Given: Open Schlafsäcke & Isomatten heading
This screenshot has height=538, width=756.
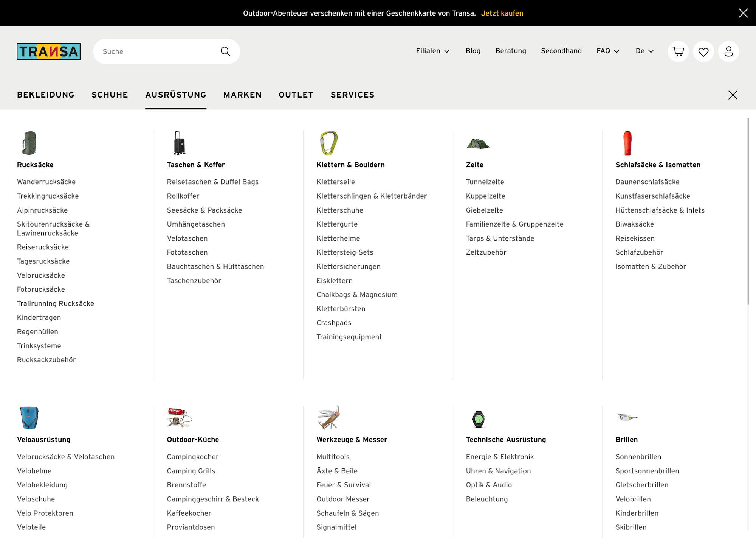Looking at the screenshot, I should pos(658,165).
